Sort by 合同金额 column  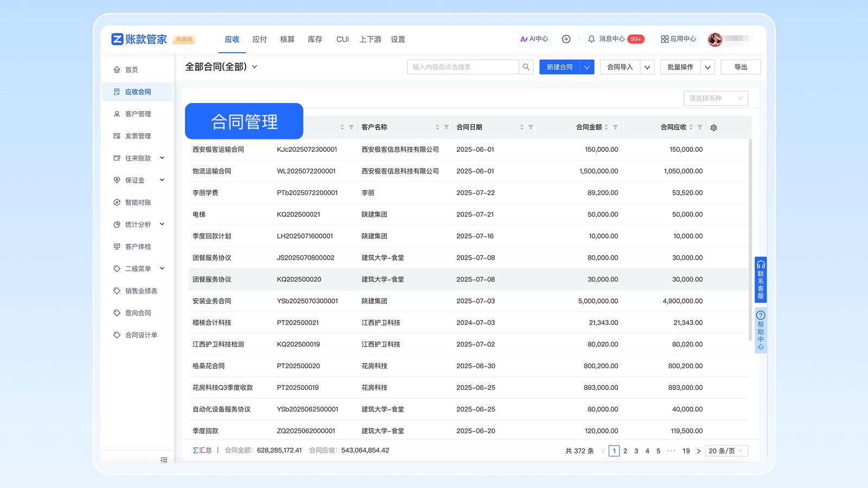pos(607,127)
